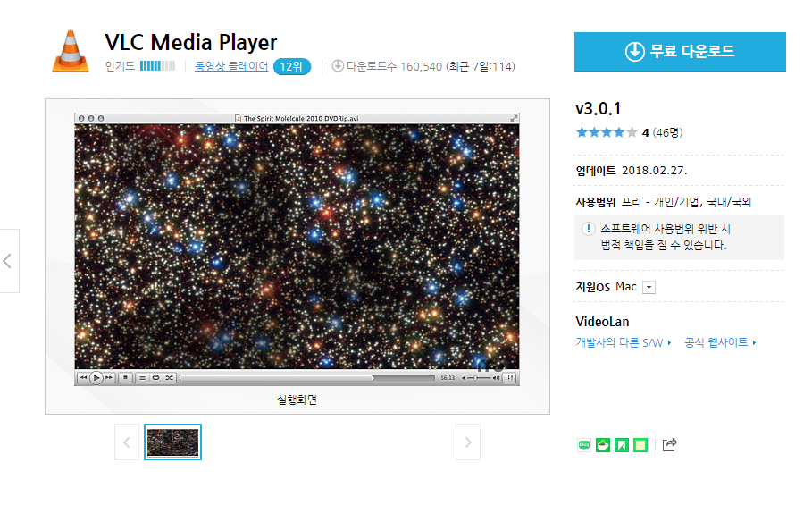
Task: Click the large VLC screenshot image
Action: coord(297,249)
